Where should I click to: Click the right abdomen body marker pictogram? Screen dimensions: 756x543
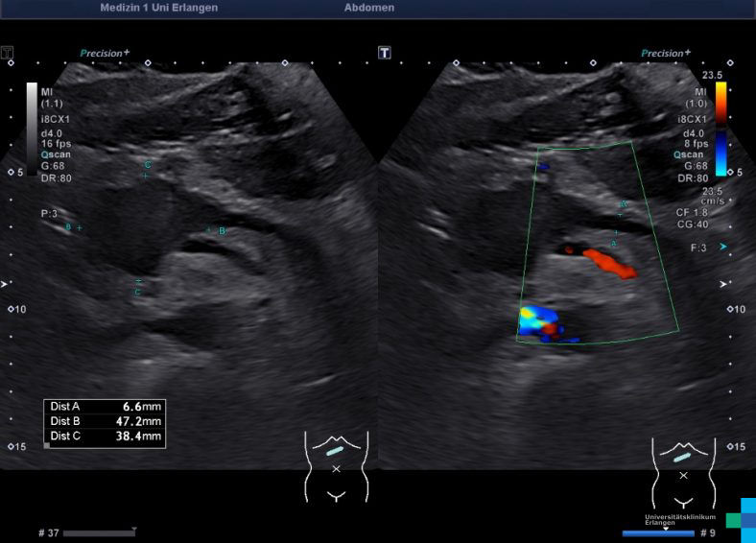683,470
